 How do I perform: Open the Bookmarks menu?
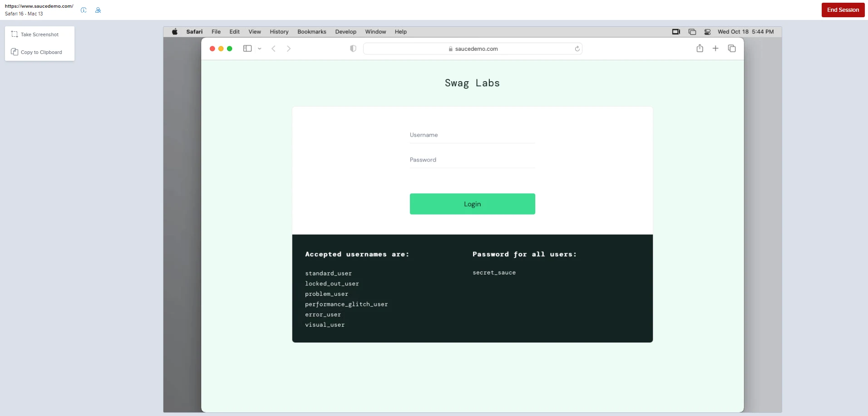click(x=311, y=32)
